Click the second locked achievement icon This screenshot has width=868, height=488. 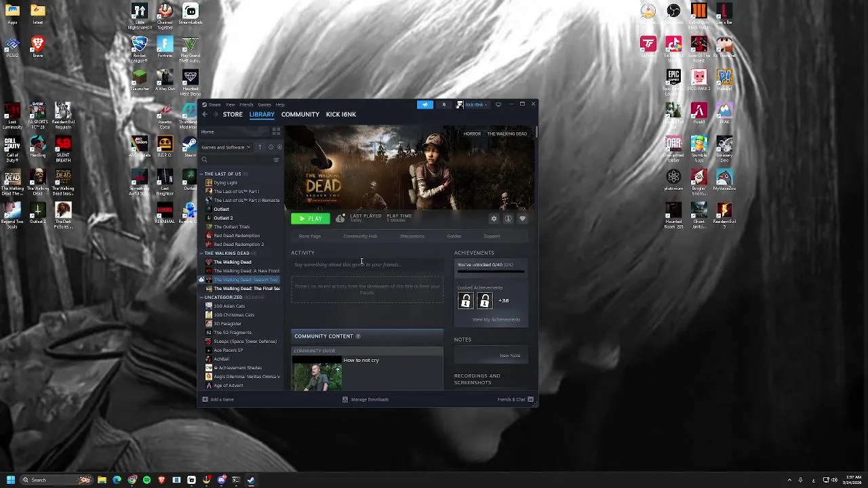(x=484, y=301)
